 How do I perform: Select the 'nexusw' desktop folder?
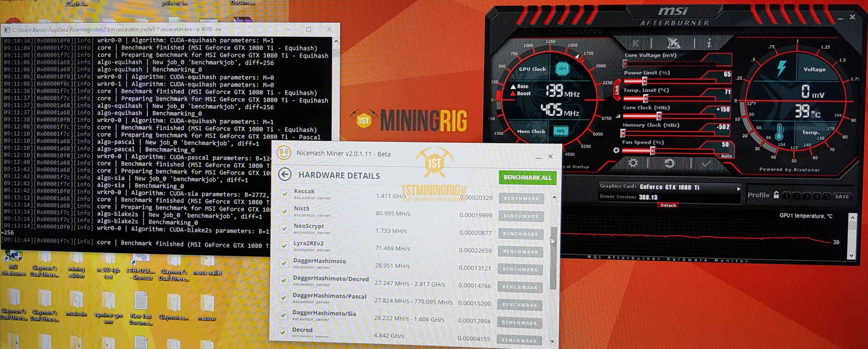click(207, 308)
